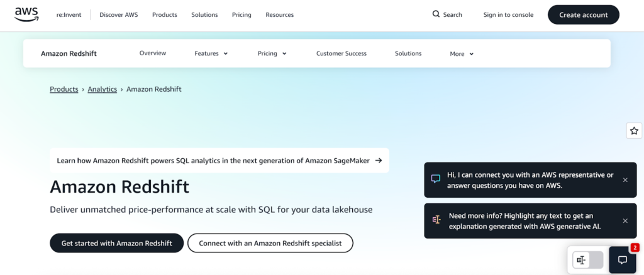Click Sign in to console
Viewport: 644px width, 275px height.
508,14
